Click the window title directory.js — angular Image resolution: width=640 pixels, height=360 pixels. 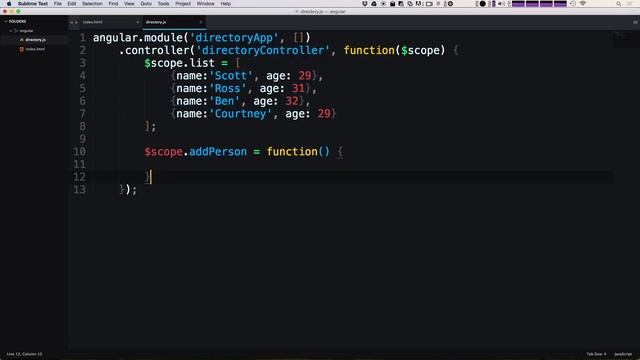[322, 12]
